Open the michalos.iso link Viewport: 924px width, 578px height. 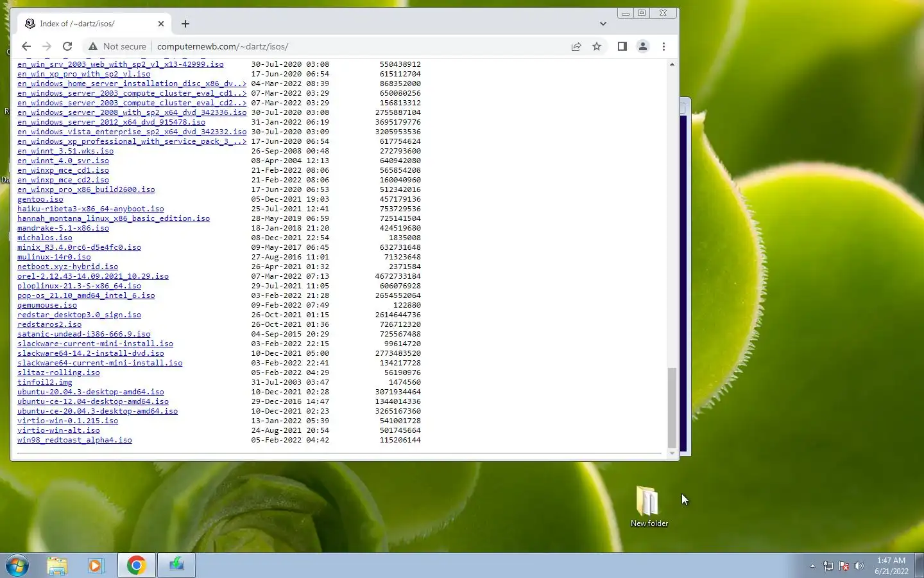[x=45, y=238]
